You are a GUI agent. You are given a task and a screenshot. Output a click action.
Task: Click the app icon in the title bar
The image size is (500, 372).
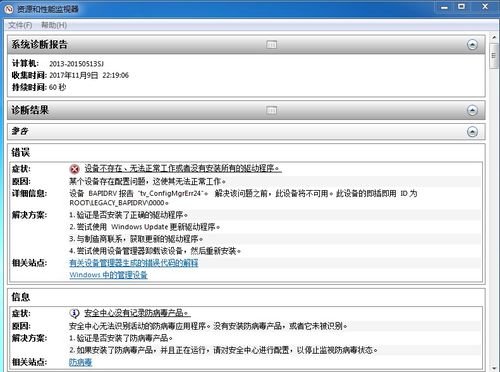[8, 9]
